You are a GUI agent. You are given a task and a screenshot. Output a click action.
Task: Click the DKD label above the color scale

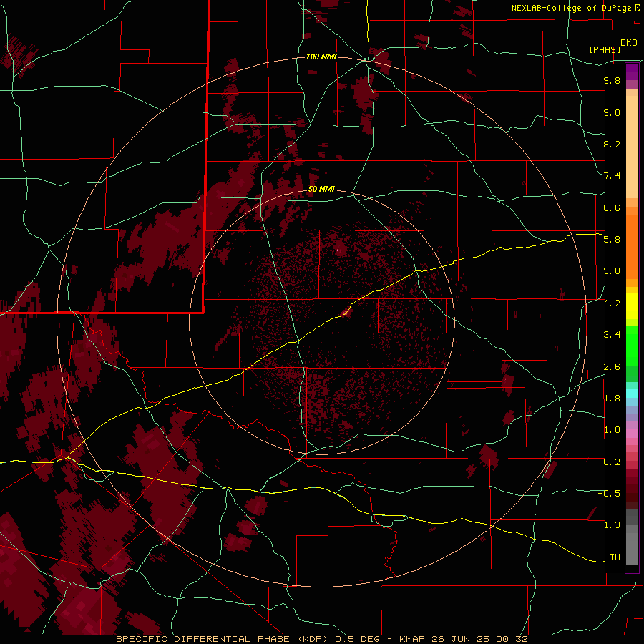click(629, 43)
